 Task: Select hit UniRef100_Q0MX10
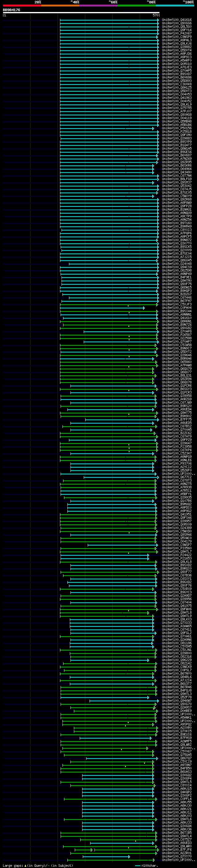(177, 64)
